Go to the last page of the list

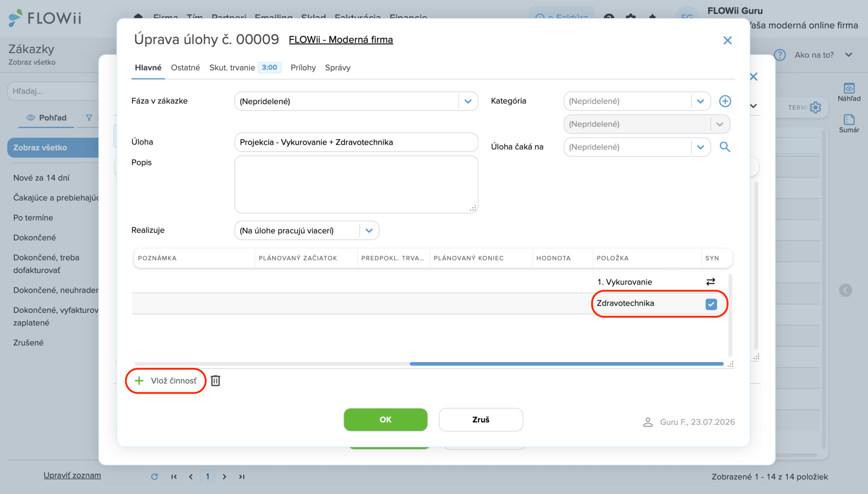[241, 477]
